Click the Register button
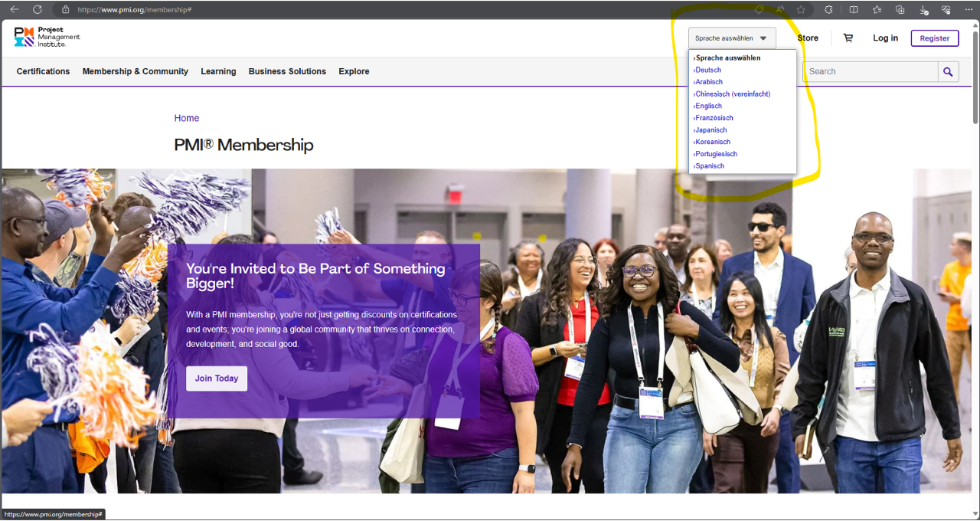This screenshot has width=980, height=521. (x=934, y=38)
